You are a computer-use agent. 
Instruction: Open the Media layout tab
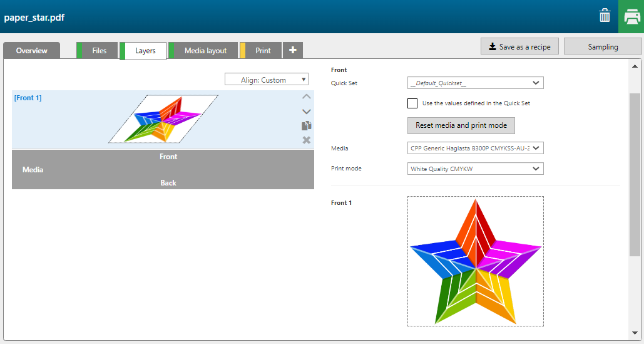tap(205, 51)
